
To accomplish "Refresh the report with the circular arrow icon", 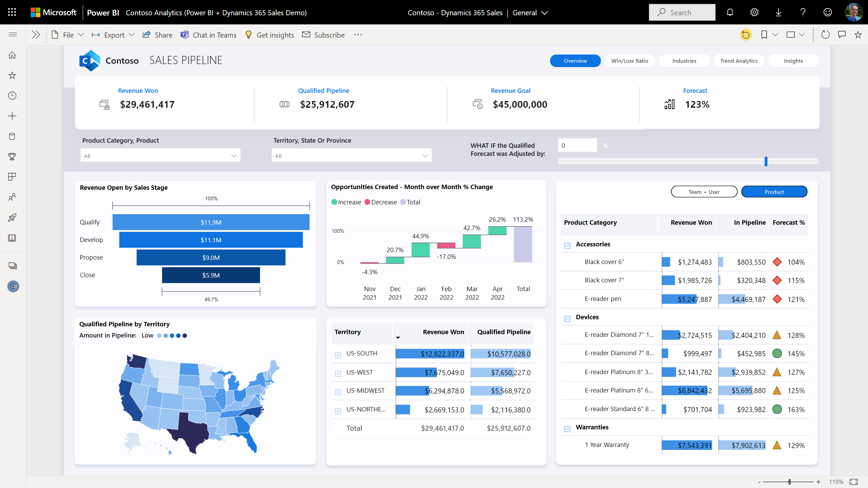I will point(826,34).
